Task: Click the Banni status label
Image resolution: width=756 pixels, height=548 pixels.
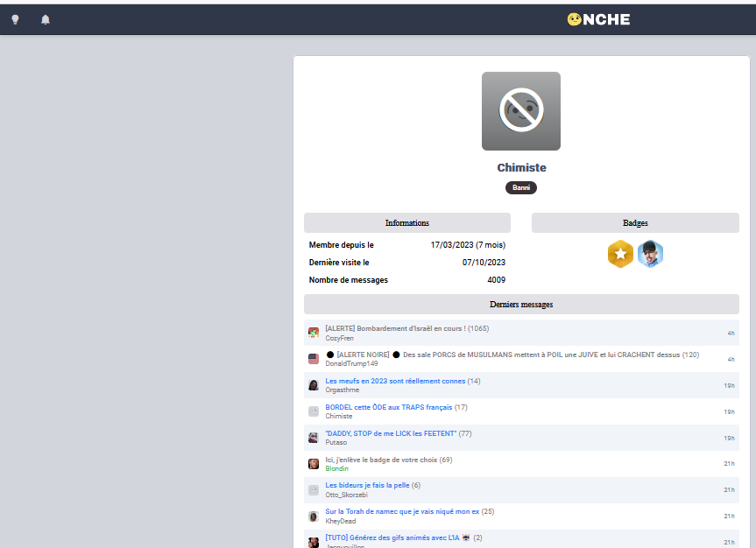Action: tap(520, 187)
